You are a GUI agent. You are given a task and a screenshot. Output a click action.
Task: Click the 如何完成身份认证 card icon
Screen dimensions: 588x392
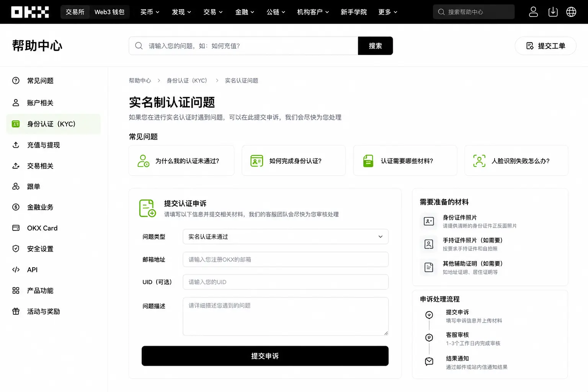[x=256, y=161]
